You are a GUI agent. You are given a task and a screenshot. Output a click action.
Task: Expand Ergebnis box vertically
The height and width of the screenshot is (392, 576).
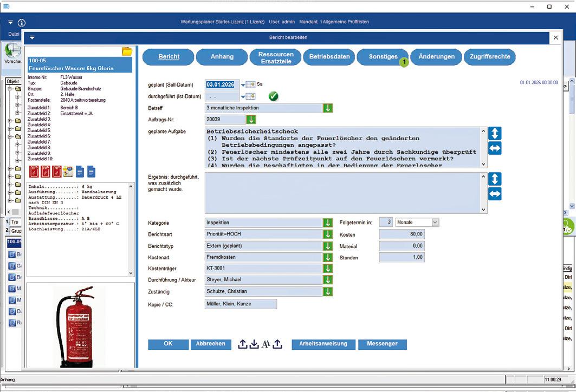tap(495, 179)
